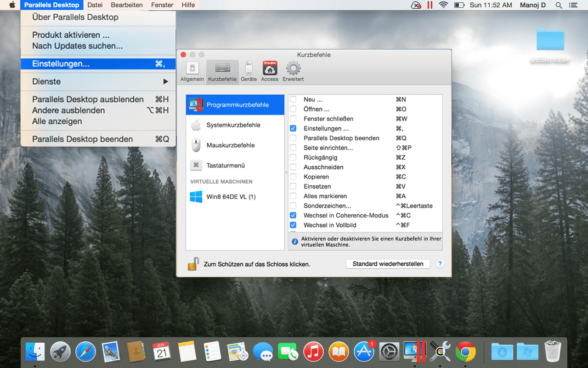Open the help question mark button

click(440, 264)
